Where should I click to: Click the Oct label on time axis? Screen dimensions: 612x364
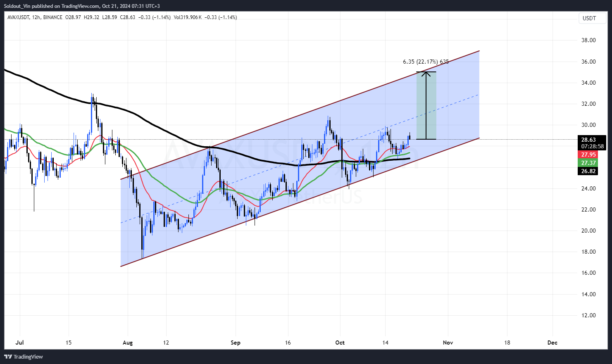coord(340,343)
